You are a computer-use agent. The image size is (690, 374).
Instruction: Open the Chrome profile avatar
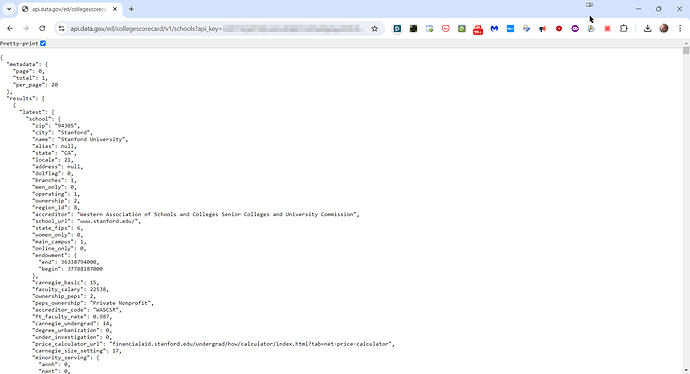pos(664,29)
